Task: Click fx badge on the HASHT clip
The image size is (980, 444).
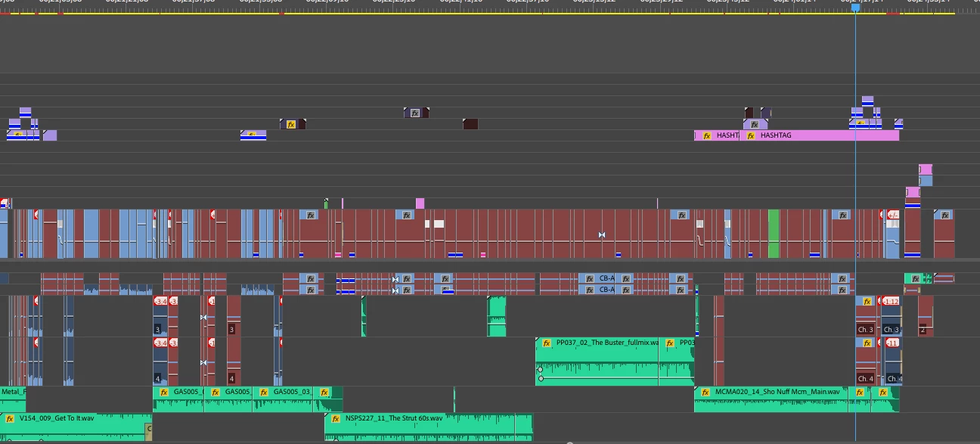Action: click(x=707, y=135)
